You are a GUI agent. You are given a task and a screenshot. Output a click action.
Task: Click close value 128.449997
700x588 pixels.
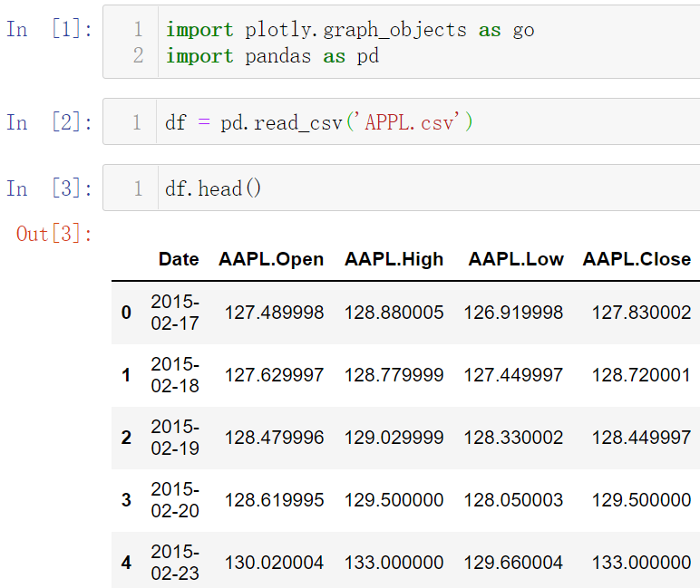(642, 438)
